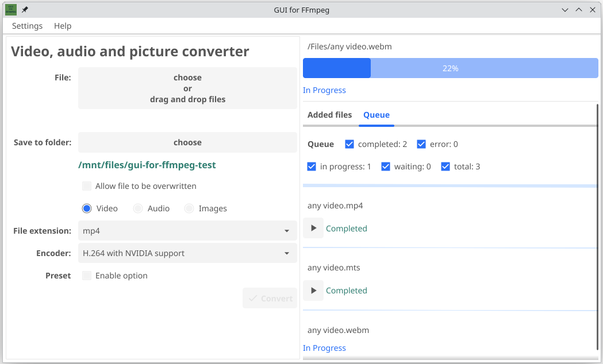Uncheck the completed: 2 filter
This screenshot has height=364, width=603.
pos(349,144)
